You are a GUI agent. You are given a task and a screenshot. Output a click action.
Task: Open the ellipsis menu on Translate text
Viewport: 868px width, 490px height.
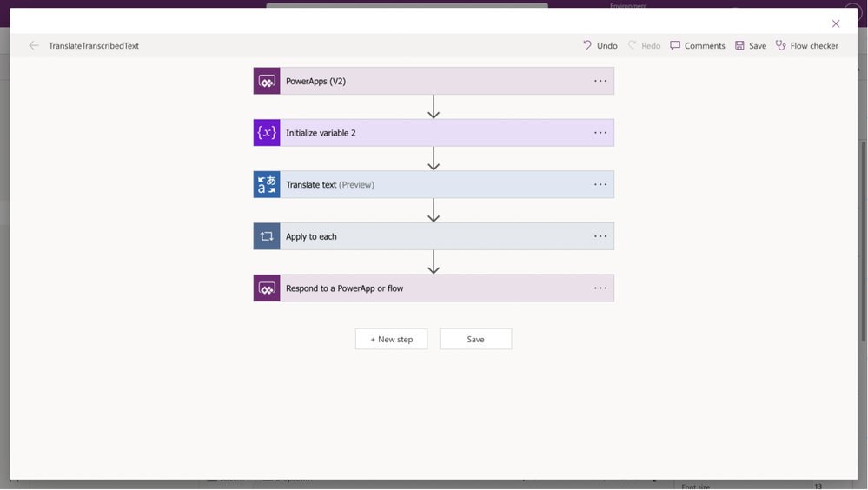click(x=600, y=184)
